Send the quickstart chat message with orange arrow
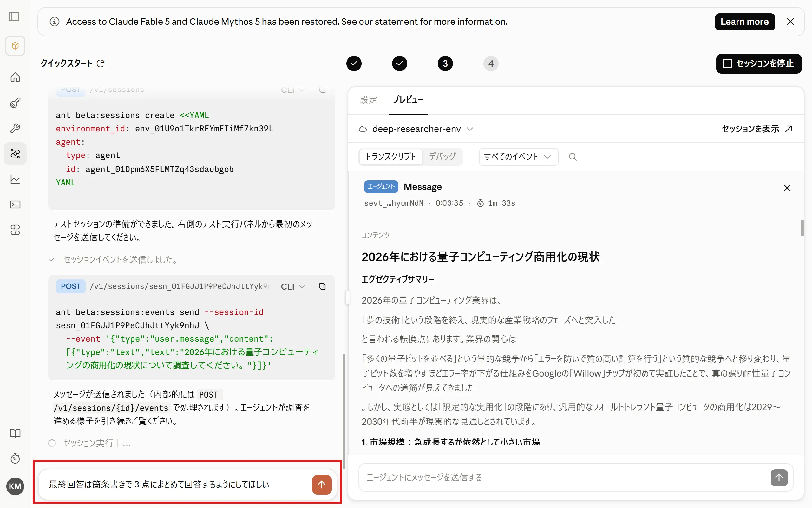812x508 pixels. coord(321,485)
